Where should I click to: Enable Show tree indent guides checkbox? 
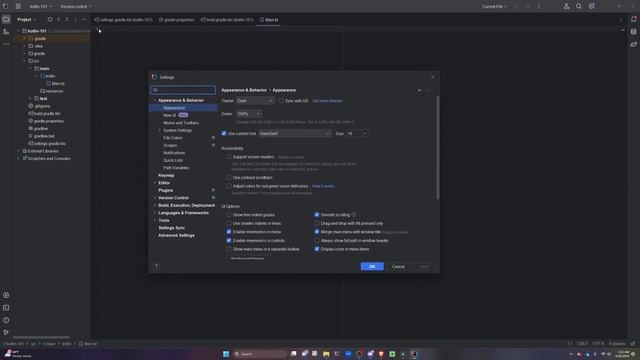tap(229, 215)
